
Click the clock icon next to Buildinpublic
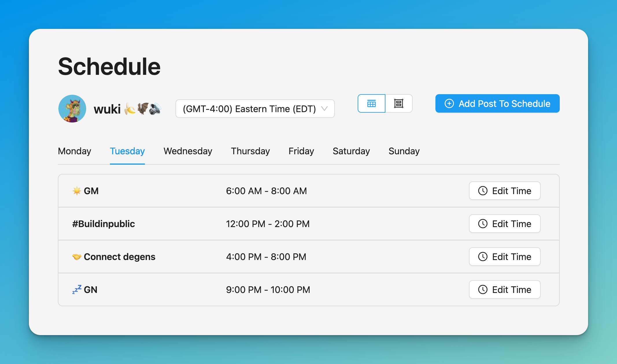tap(483, 224)
